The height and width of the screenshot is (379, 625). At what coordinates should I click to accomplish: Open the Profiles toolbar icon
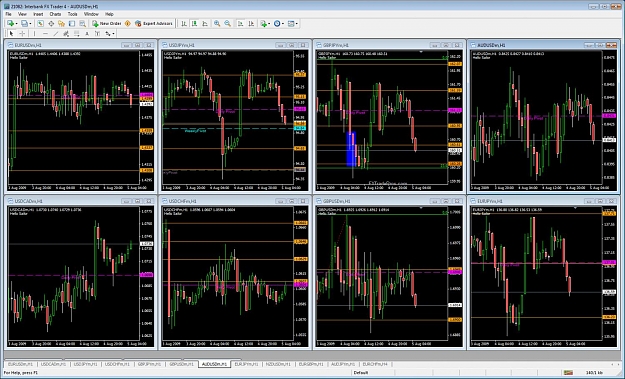tap(24, 24)
